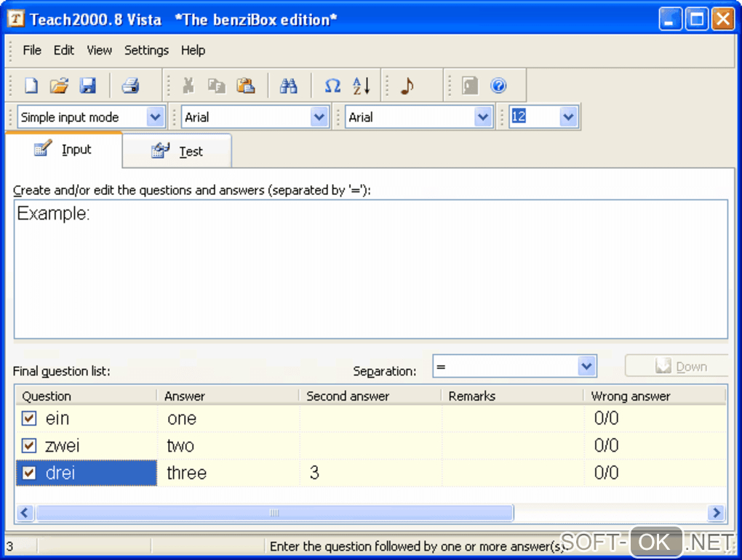Click the scroll left arrow of the list
The image size is (742, 560).
pos(25,513)
